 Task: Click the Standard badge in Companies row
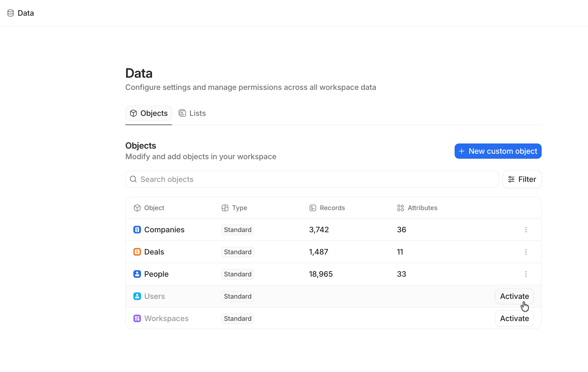pyautogui.click(x=238, y=230)
